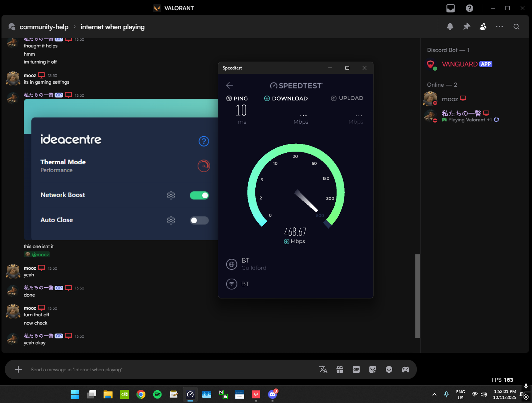
Task: Click the speed gauge needle in Speedtest
Action: [x=306, y=201]
